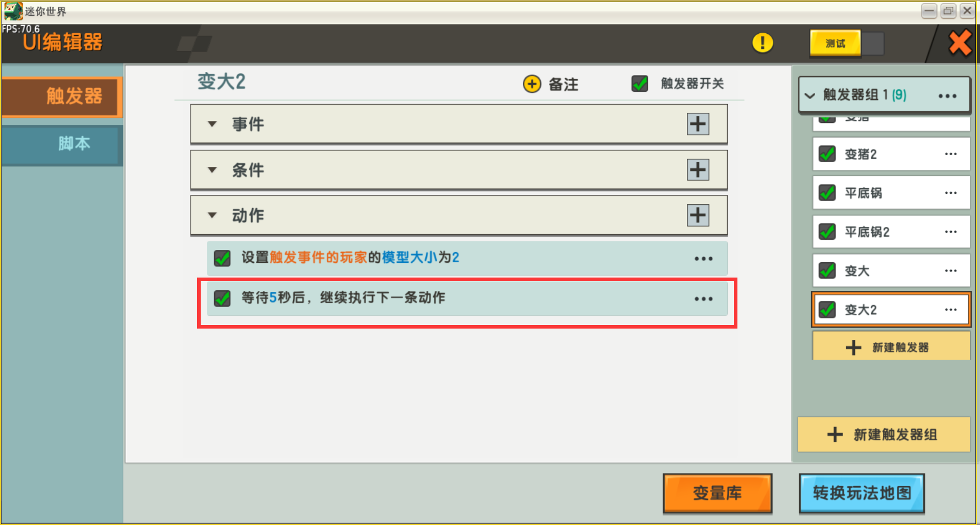Collapse the 事件 section

pyautogui.click(x=212, y=124)
